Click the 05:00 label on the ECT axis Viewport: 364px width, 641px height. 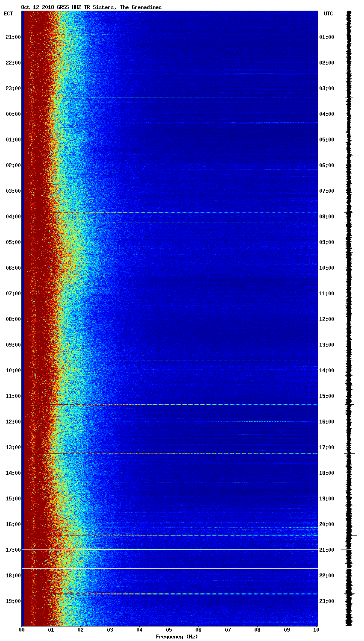point(13,242)
